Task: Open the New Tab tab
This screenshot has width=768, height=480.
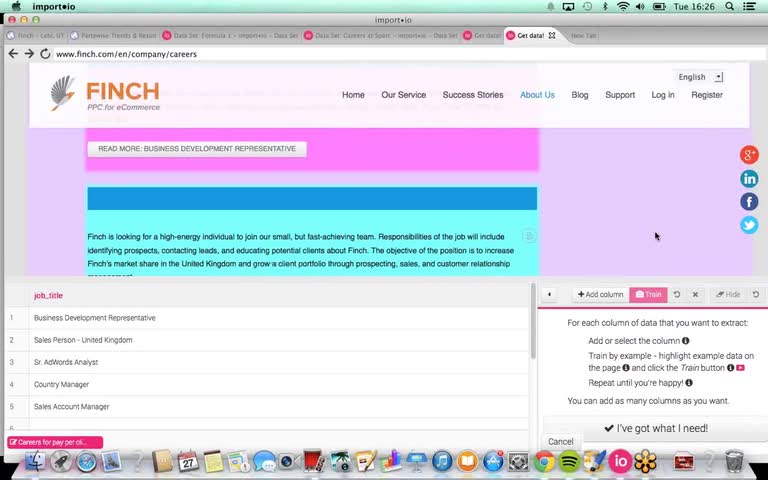Action: click(583, 35)
